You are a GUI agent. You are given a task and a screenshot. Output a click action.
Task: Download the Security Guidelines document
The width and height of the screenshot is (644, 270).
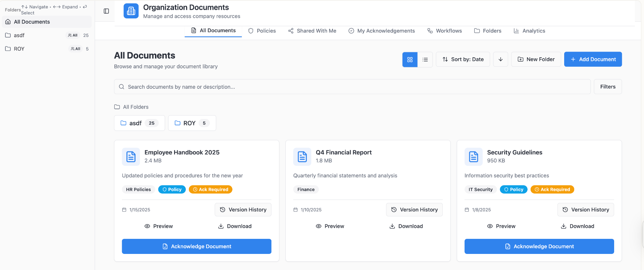pyautogui.click(x=578, y=226)
